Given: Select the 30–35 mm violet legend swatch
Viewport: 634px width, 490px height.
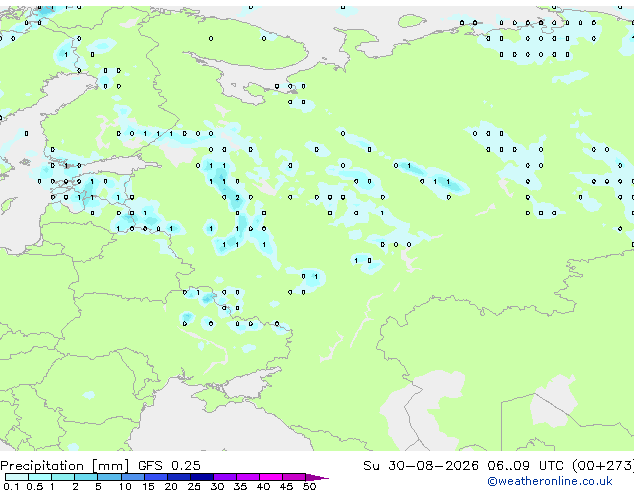Looking at the screenshot, I should 224,477.
